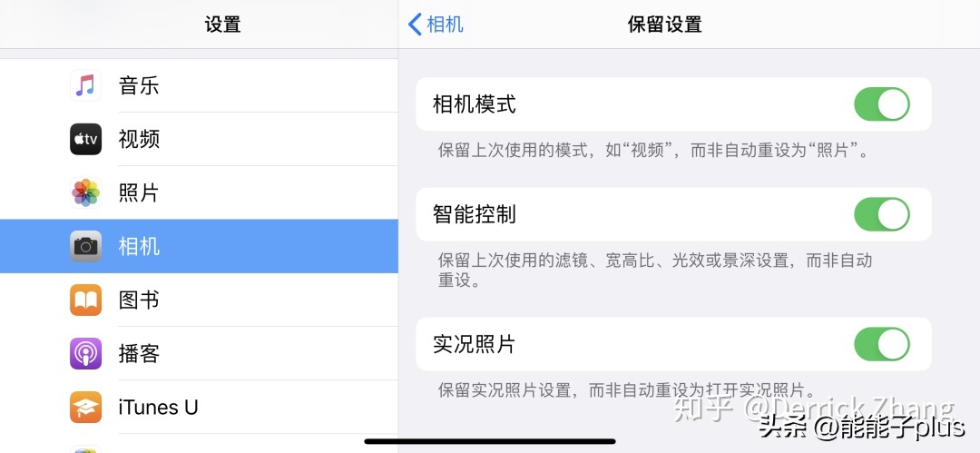Tap the 相机模式 label row

point(673,103)
